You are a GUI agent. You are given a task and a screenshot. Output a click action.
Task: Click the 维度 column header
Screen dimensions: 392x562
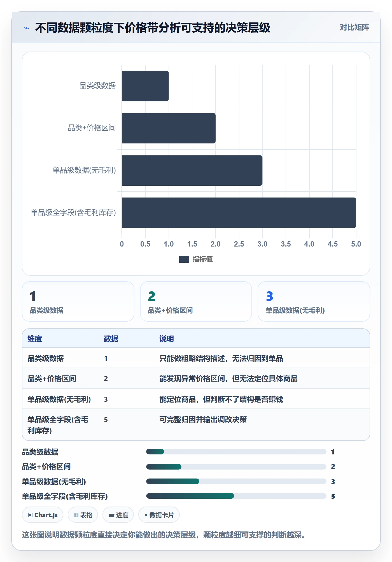coord(35,339)
